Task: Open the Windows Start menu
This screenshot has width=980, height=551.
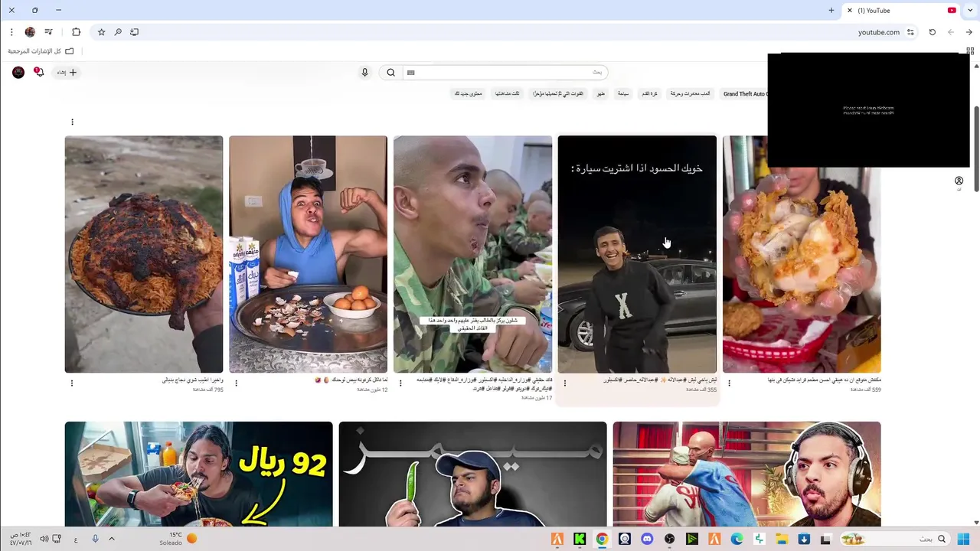Action: tap(963, 540)
